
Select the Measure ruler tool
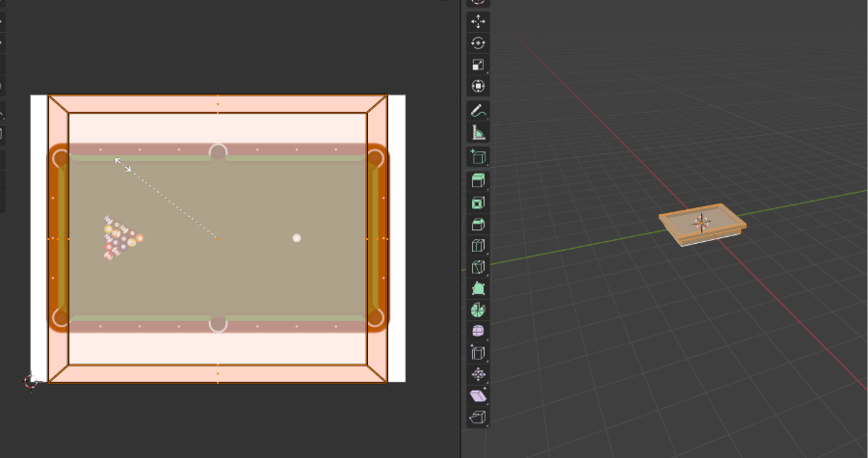pyautogui.click(x=478, y=133)
